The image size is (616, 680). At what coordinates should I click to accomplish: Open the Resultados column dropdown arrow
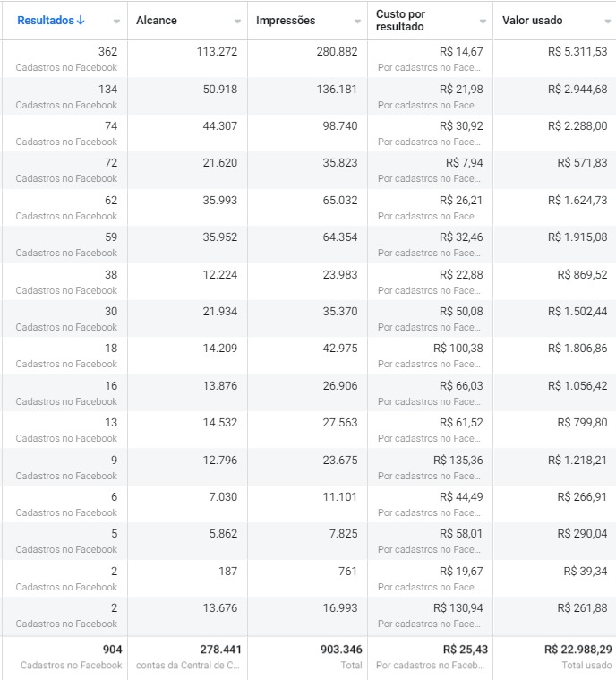pos(116,22)
